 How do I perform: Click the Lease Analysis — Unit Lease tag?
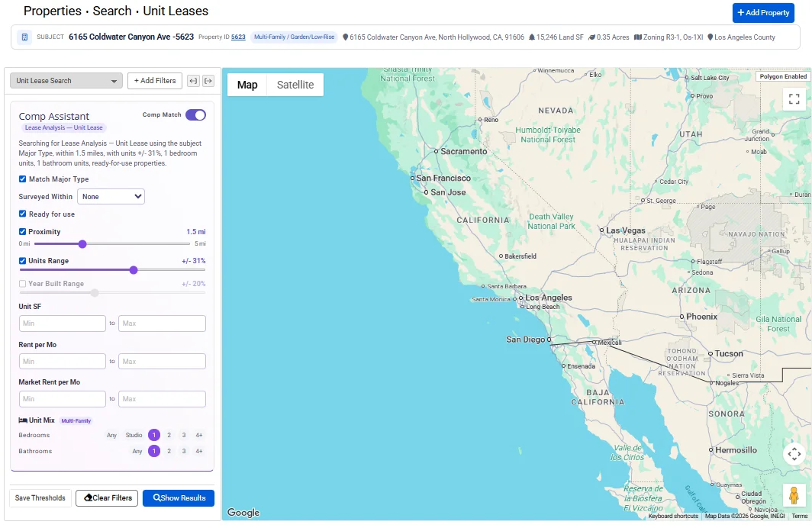[63, 128]
